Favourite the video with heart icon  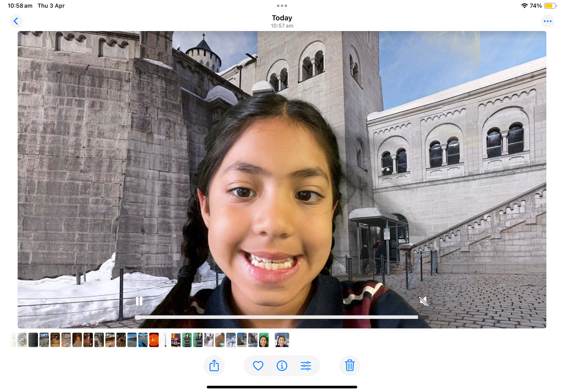point(258,365)
